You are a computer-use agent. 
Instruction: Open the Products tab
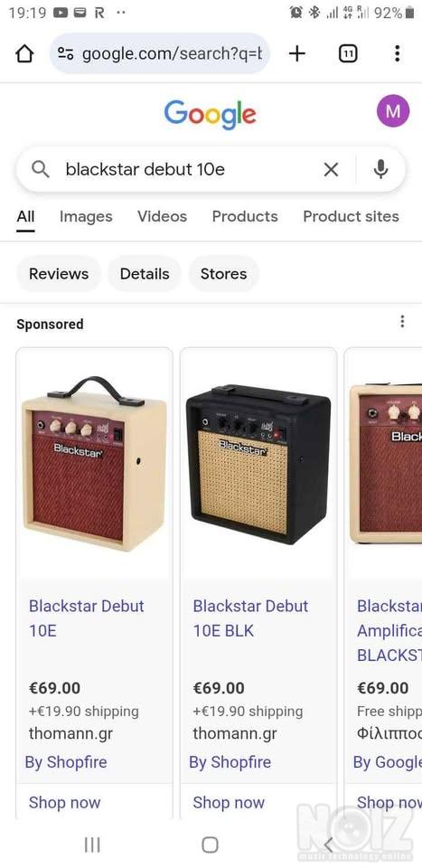pos(245,216)
